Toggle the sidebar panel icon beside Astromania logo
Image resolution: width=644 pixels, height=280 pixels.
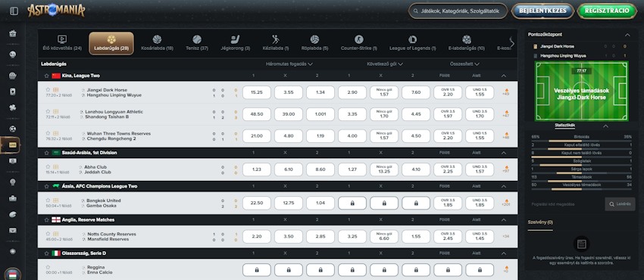tap(14, 11)
